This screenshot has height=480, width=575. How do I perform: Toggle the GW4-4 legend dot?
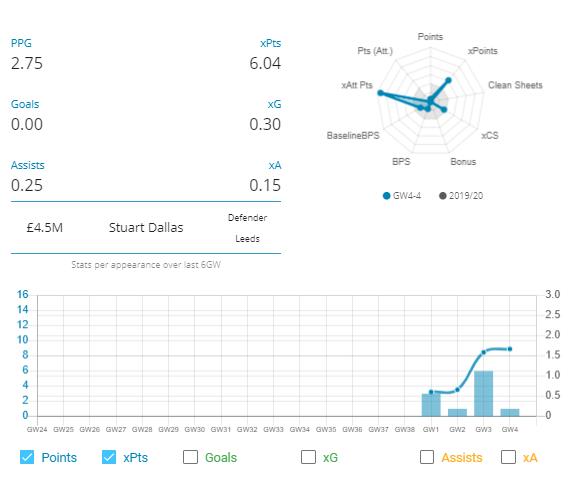click(386, 196)
